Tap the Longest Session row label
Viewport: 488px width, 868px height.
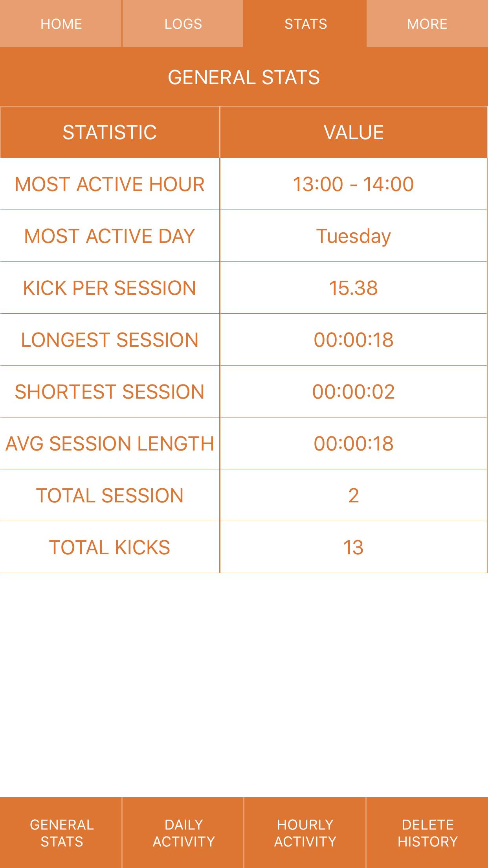pyautogui.click(x=110, y=340)
